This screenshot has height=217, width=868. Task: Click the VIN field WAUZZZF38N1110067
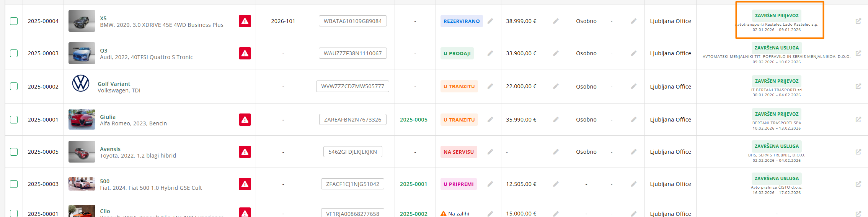click(x=352, y=53)
